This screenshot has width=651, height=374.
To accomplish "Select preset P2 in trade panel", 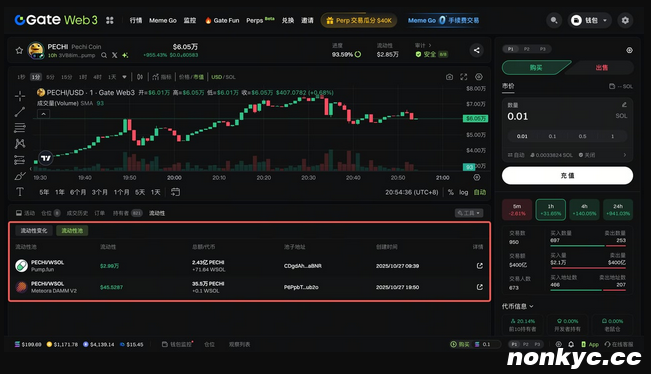I will pos(526,49).
